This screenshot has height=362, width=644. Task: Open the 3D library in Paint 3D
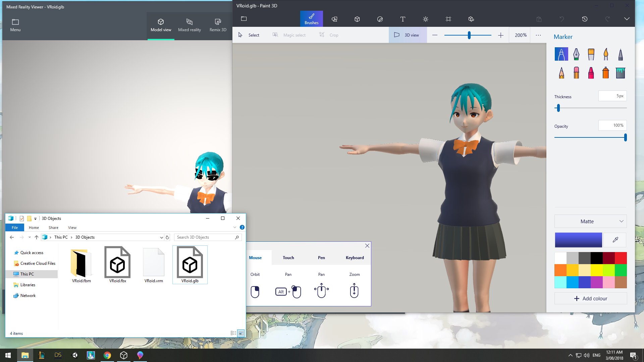click(x=471, y=19)
